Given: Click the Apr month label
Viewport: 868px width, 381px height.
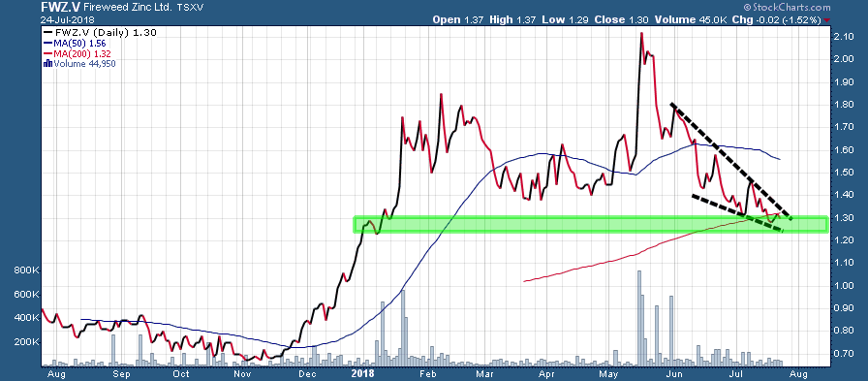Looking at the screenshot, I should coord(547,374).
